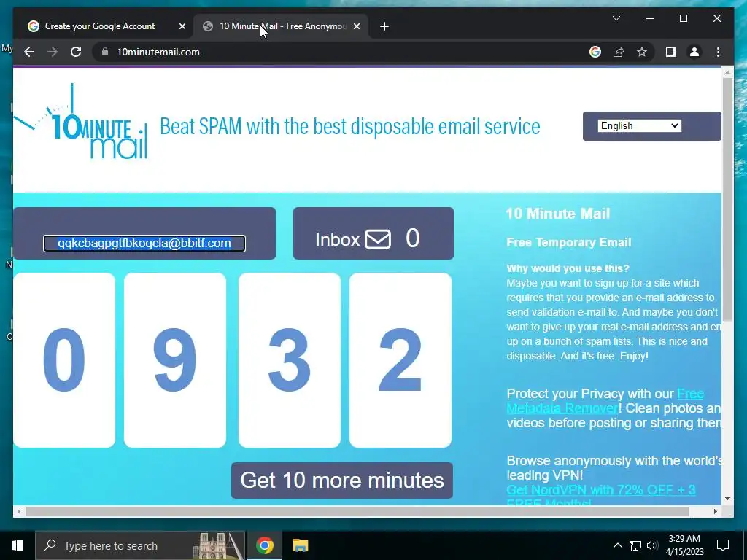Share this page using share icon
747x560 pixels.
619,52
